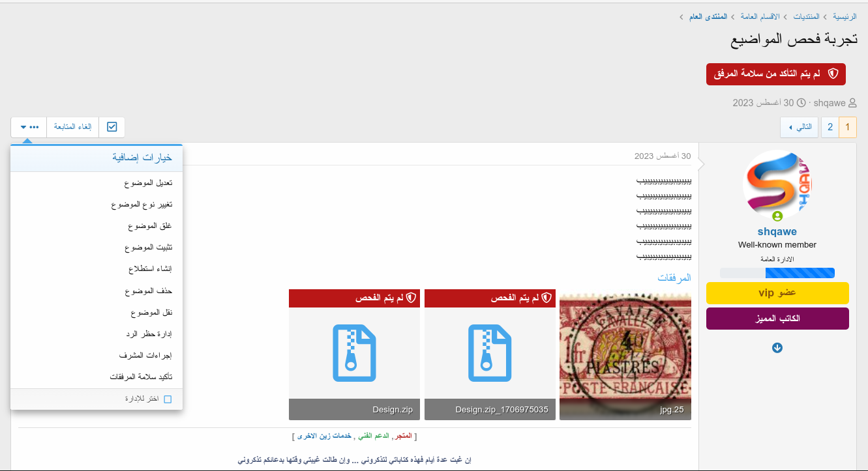The height and width of the screenshot is (471, 868).
Task: Click the user icon beside thread author
Action: 852,103
